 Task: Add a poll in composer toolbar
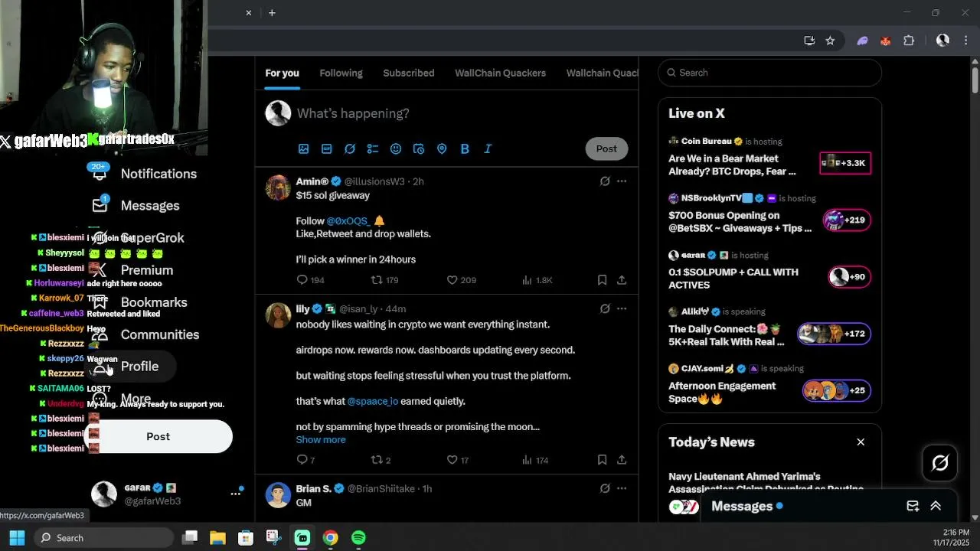373,148
